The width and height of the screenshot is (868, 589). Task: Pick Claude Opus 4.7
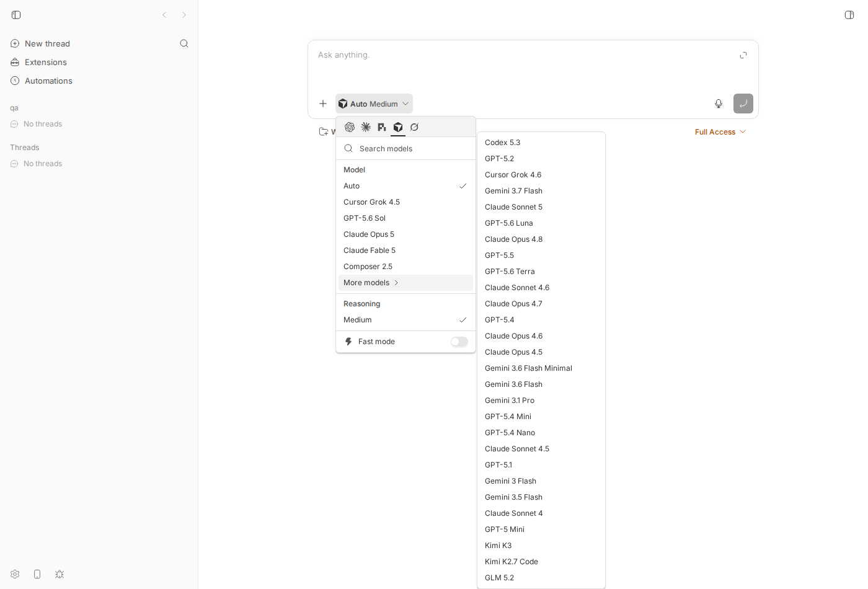[541, 304]
